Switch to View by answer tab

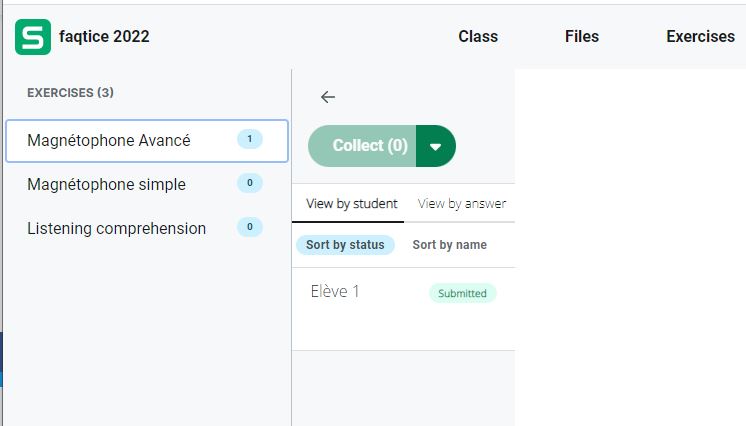tap(461, 204)
